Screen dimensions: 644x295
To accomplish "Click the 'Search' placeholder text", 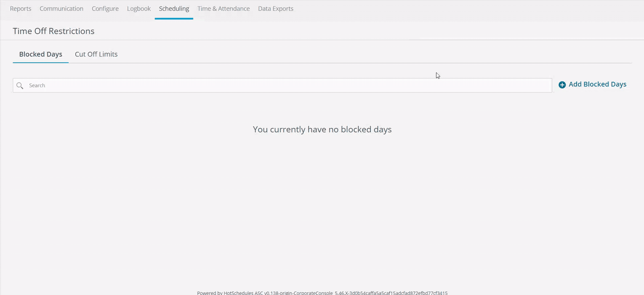I will tap(37, 86).
